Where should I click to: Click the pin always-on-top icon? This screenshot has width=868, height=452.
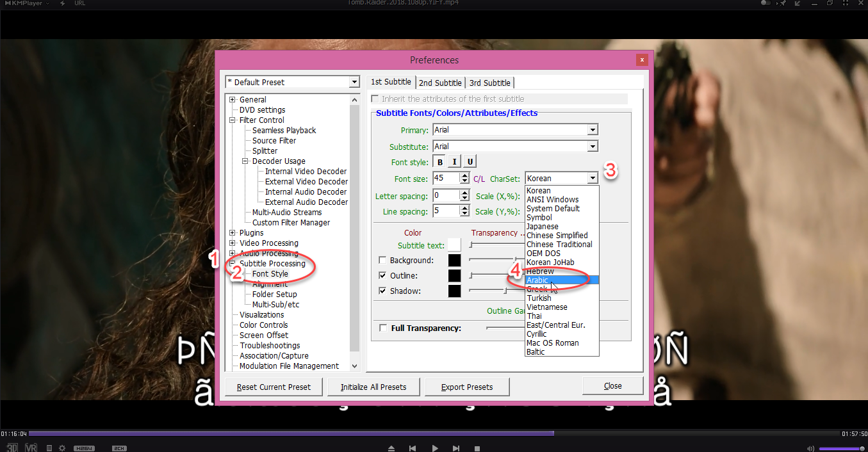782,3
